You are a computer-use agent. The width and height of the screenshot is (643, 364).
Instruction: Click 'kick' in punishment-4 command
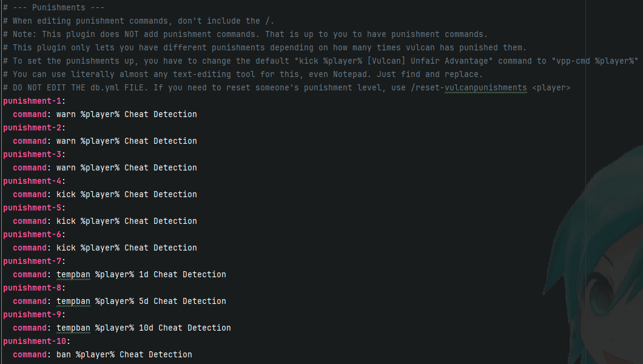pyautogui.click(x=66, y=194)
